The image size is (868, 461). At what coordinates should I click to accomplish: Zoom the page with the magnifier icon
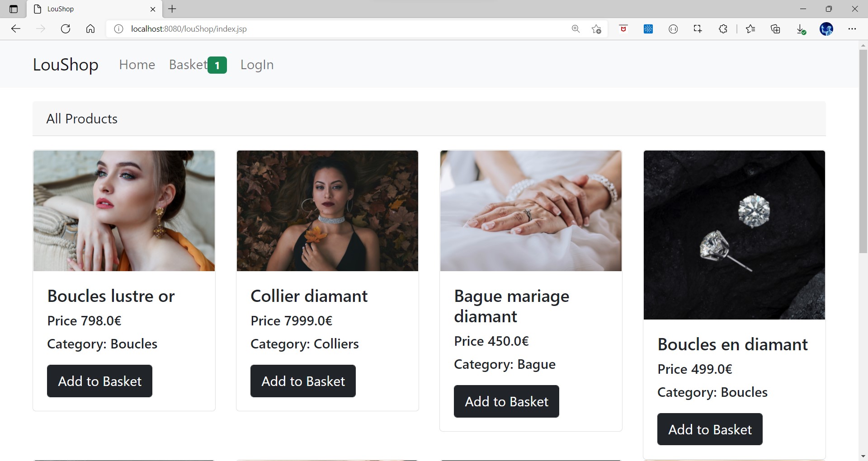pos(576,29)
